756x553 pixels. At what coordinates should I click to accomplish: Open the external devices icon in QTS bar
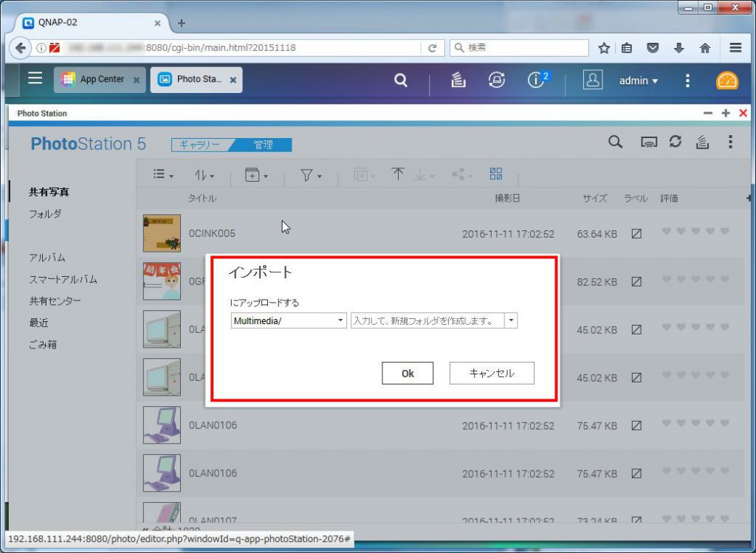(x=497, y=80)
